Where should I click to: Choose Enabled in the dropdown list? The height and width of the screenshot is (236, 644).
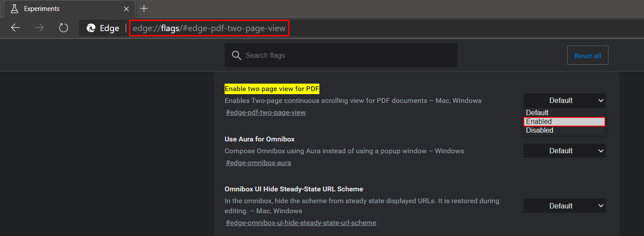pos(565,122)
